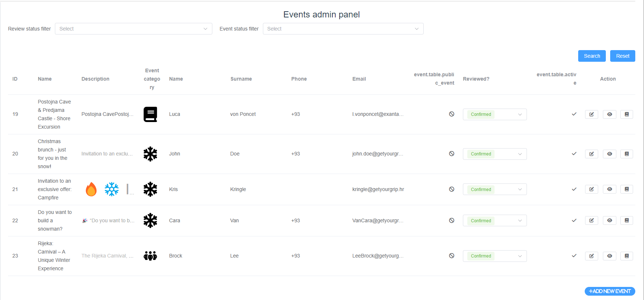This screenshot has width=644, height=300.
Task: Expand the Confirmed dropdown for event 20
Action: coord(495,154)
